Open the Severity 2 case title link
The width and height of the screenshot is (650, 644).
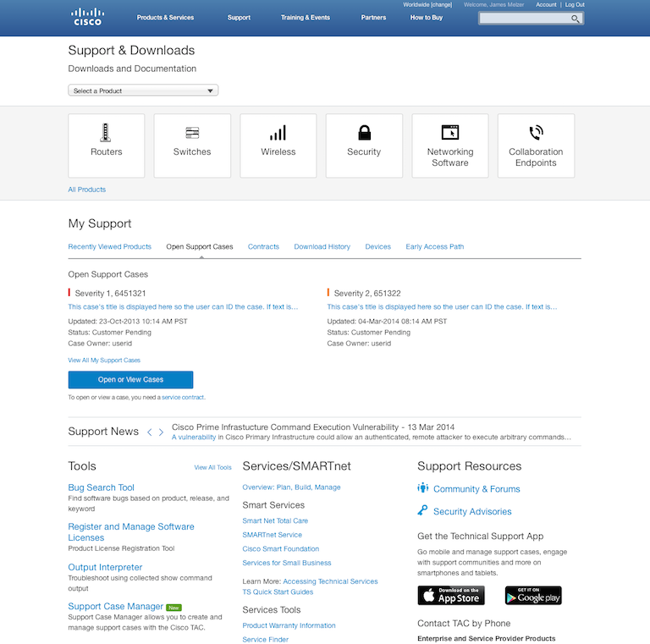pos(442,306)
